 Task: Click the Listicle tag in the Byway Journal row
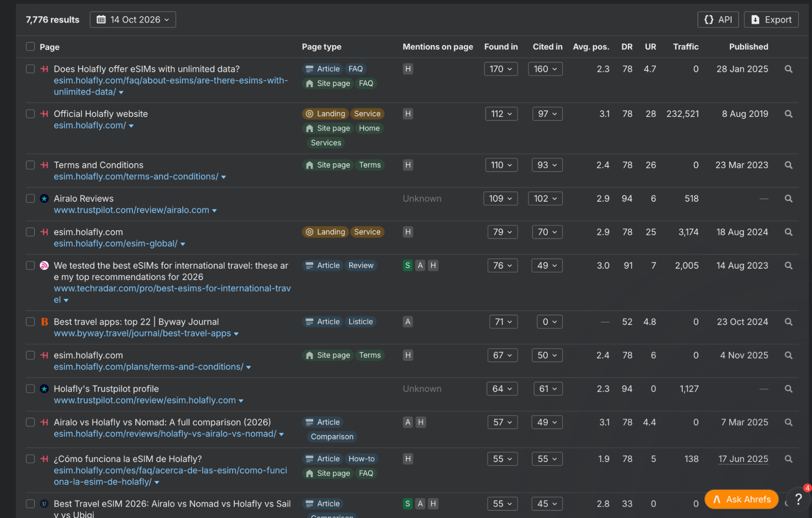coord(361,322)
